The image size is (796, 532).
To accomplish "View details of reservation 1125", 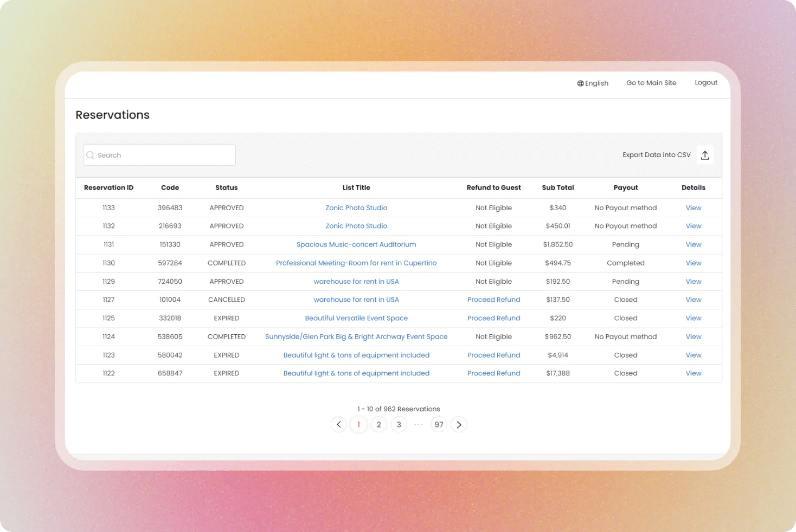I will click(694, 319).
